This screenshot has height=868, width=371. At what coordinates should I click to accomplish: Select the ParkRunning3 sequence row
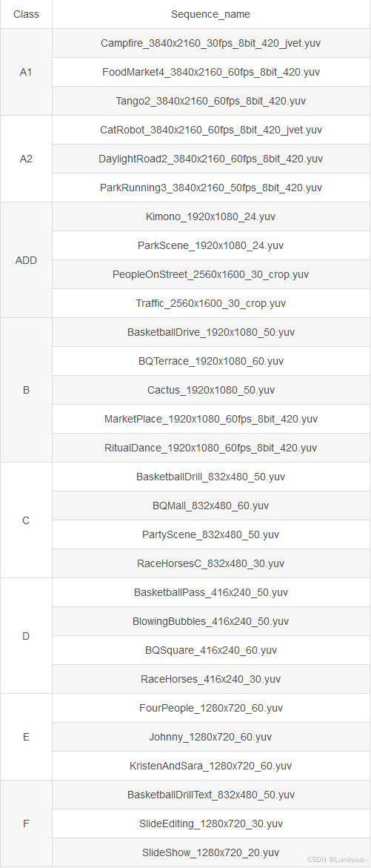coord(210,188)
